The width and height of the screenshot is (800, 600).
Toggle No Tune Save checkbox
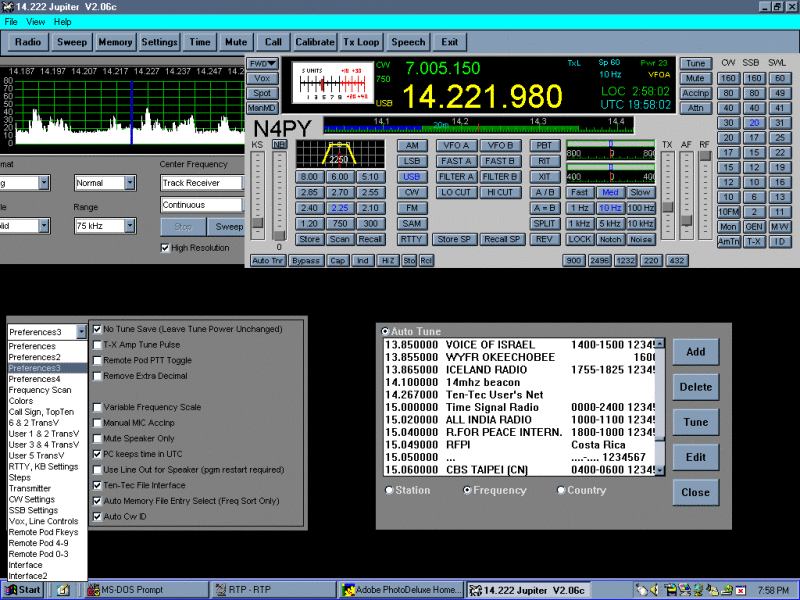(x=97, y=329)
